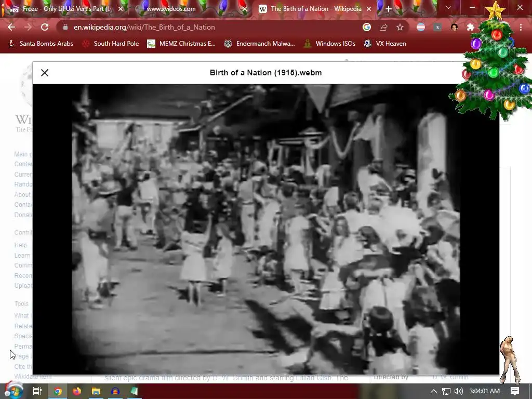Click the Help link in Wikipedia sidebar

point(20,245)
